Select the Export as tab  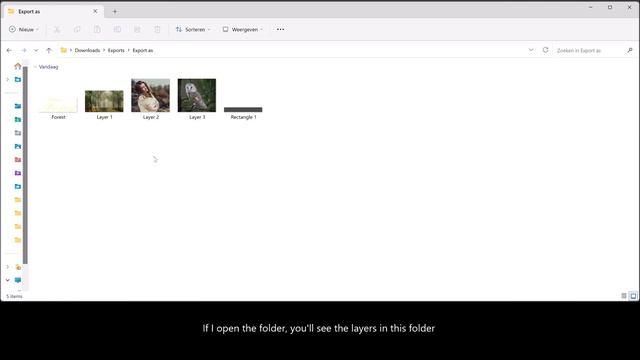(53, 11)
